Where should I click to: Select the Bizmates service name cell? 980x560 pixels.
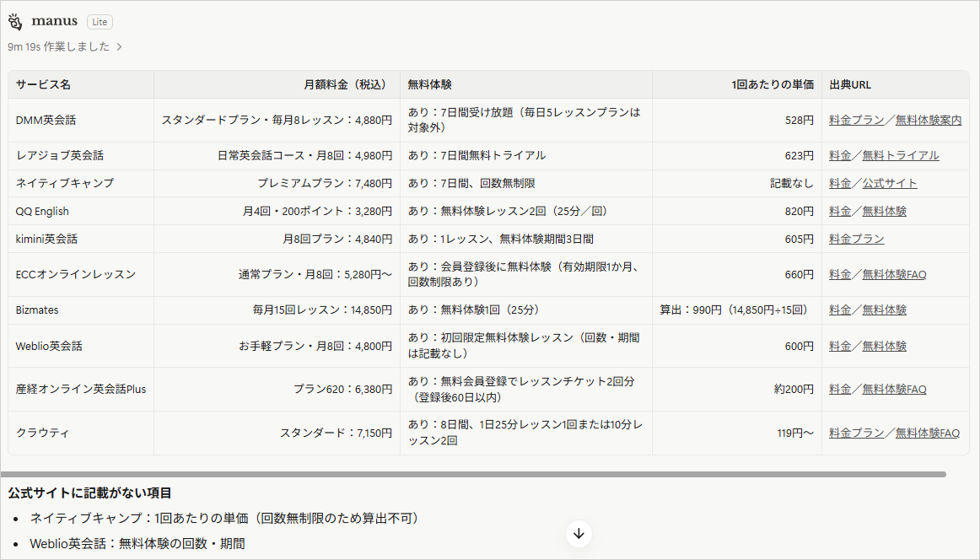[x=81, y=310]
